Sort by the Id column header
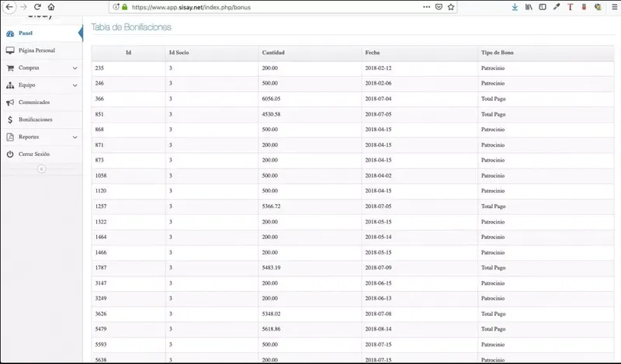The image size is (621, 364). coord(128,52)
